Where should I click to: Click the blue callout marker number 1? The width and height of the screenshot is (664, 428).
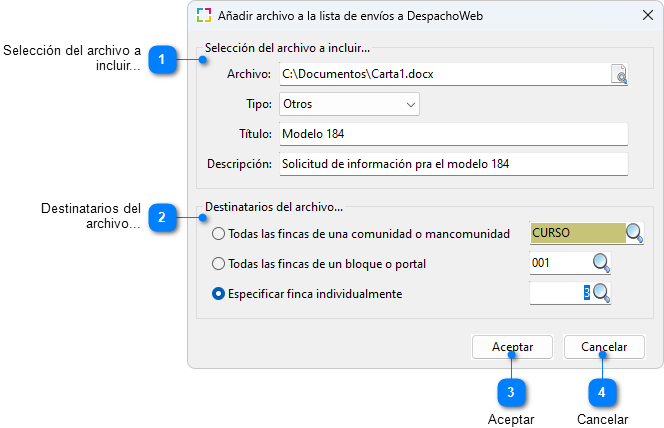coord(162,60)
